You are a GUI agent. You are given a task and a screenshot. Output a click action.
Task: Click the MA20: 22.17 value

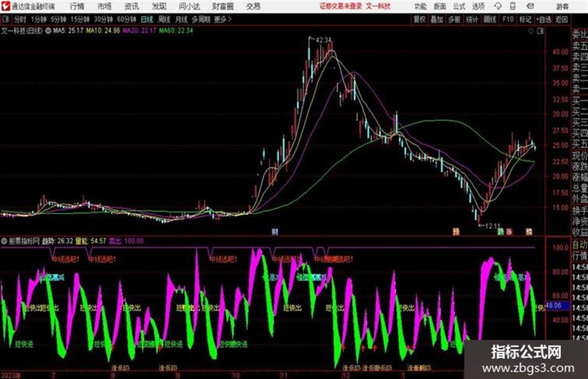[139, 30]
